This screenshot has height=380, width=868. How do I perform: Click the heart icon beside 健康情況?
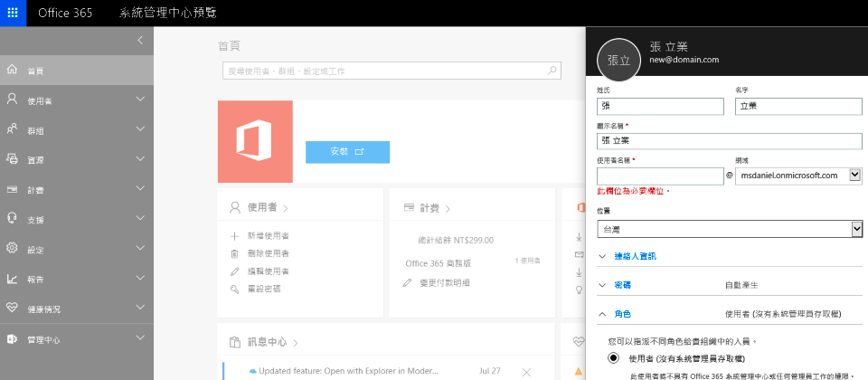pyautogui.click(x=12, y=309)
